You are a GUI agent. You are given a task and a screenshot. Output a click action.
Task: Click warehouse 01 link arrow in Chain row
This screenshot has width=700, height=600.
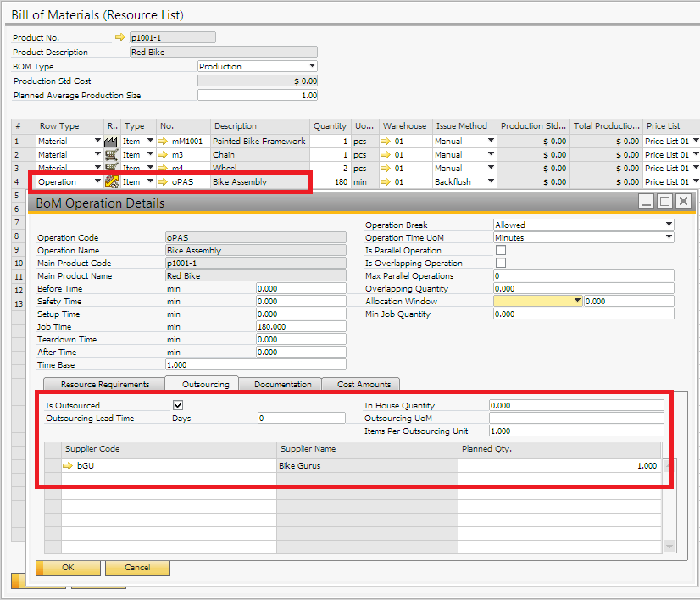pos(386,155)
